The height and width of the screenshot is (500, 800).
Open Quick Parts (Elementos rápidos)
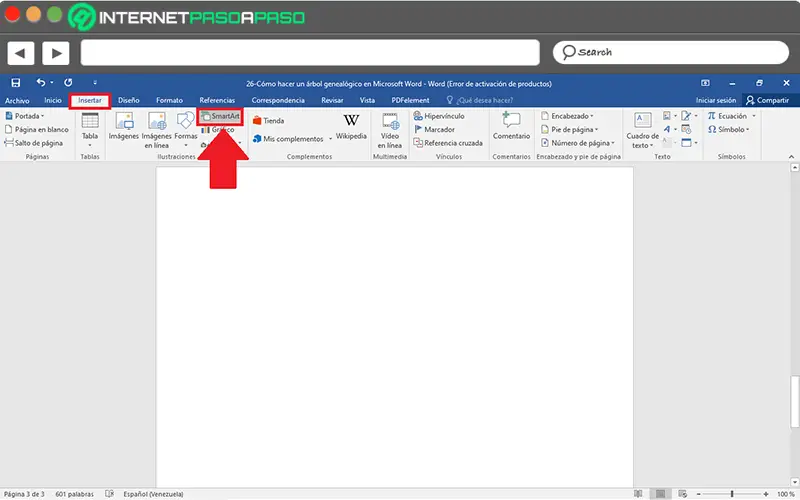coord(669,116)
